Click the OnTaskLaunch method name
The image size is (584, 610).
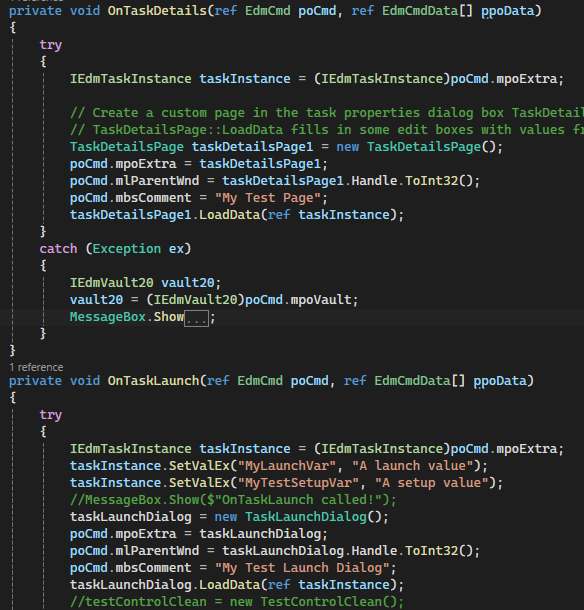(153, 381)
